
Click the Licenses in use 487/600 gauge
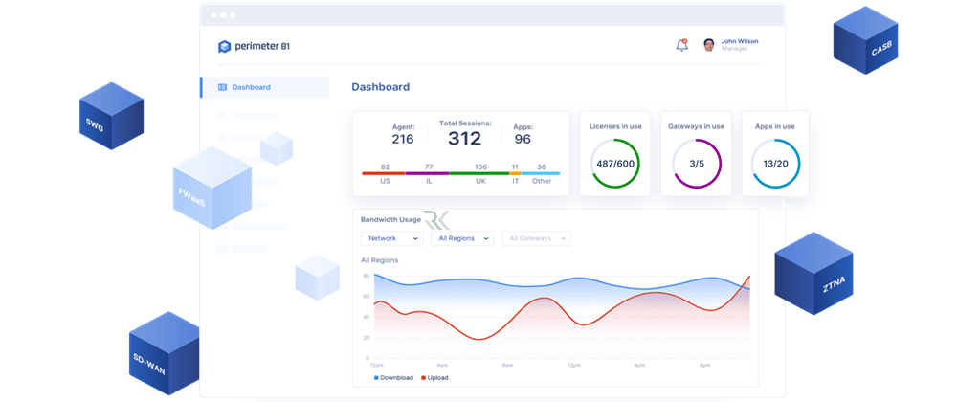click(x=614, y=164)
